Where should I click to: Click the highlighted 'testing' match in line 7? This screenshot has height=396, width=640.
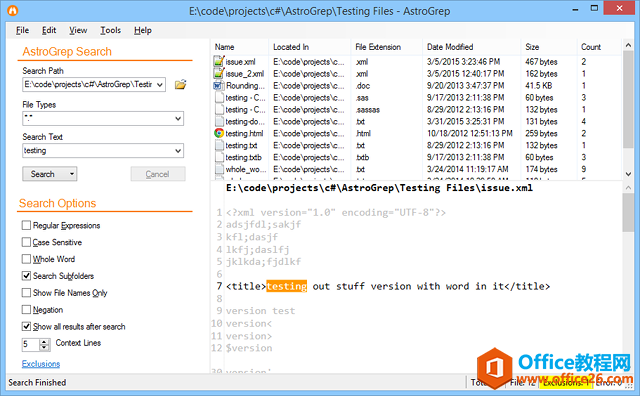point(287,286)
